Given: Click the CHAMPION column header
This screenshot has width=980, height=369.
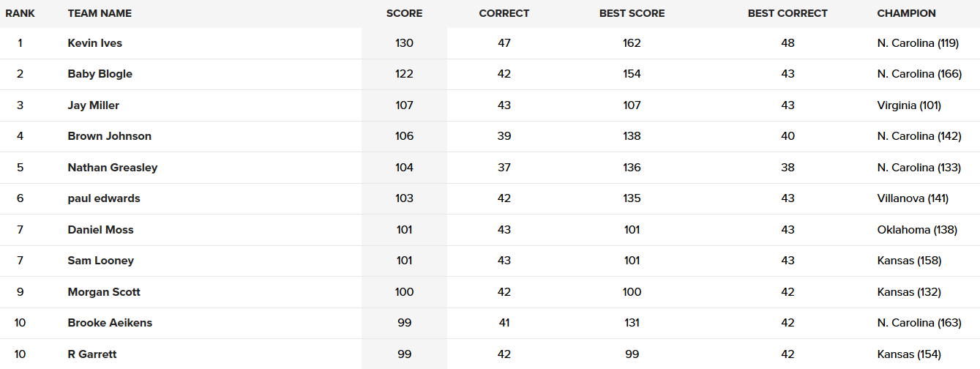Looking at the screenshot, I should pyautogui.click(x=906, y=13).
